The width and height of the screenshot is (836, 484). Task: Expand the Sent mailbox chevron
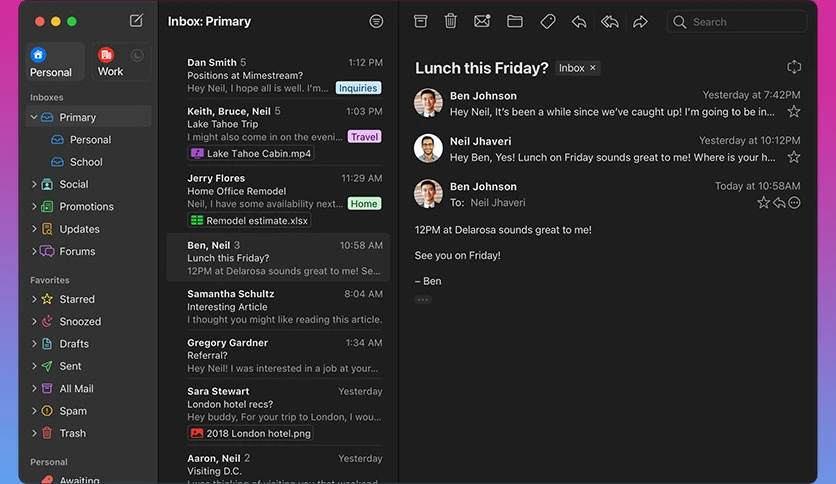pyautogui.click(x=34, y=366)
